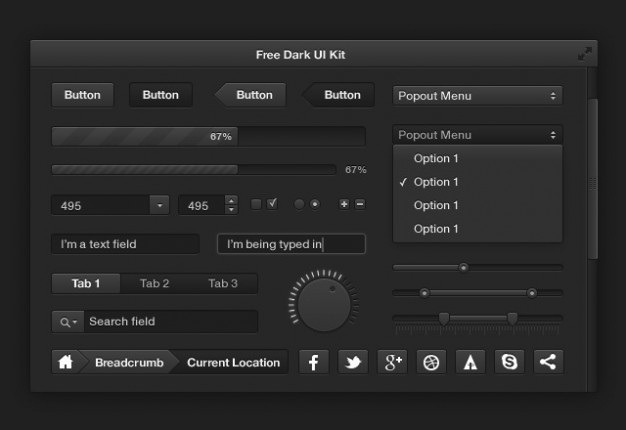Open the 495 combo box dropdown arrow
This screenshot has height=430, width=626.
tap(159, 205)
